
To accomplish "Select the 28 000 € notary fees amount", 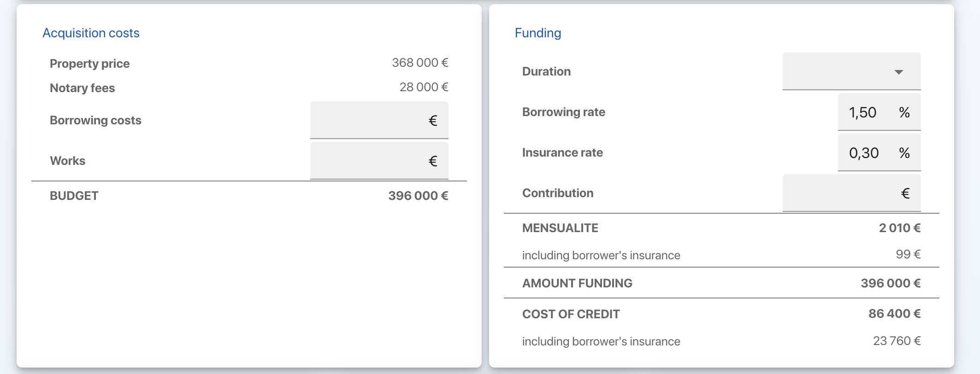I will 423,87.
